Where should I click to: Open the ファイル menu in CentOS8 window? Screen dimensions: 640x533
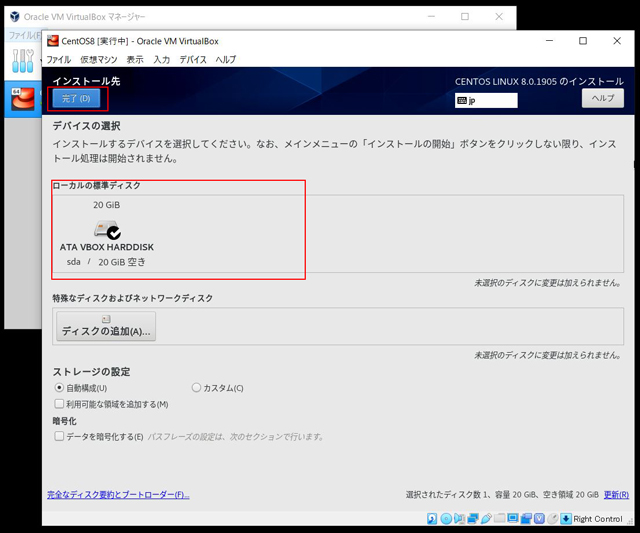coord(59,60)
